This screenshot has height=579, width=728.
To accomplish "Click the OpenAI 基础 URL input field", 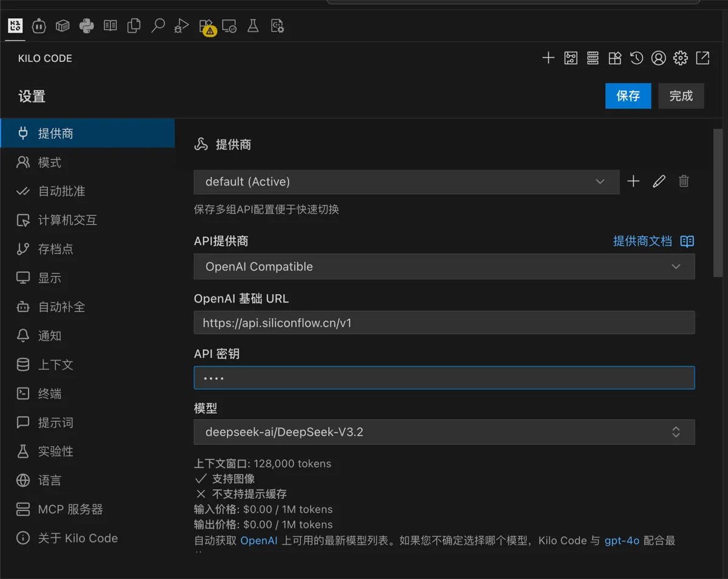I will pos(444,323).
